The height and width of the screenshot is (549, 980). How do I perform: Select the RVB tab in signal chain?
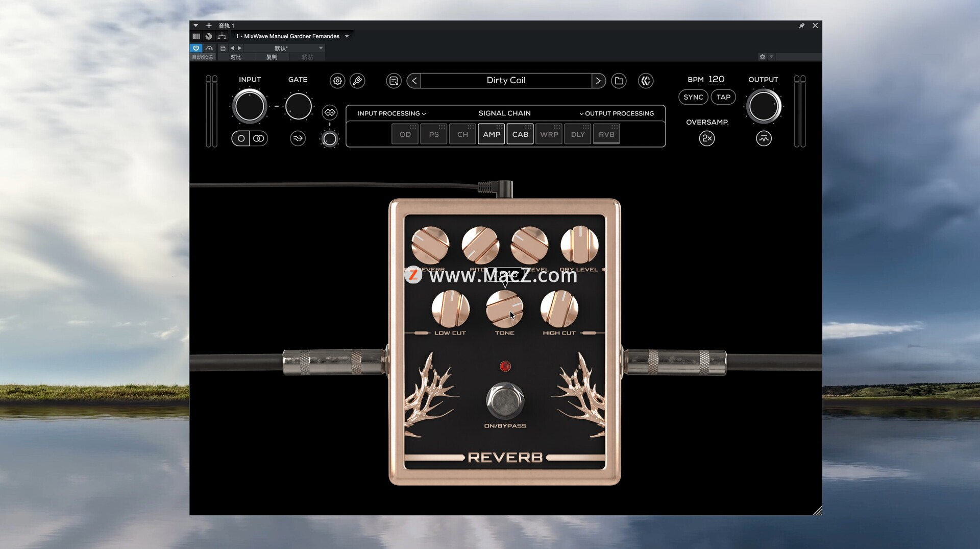pyautogui.click(x=606, y=134)
